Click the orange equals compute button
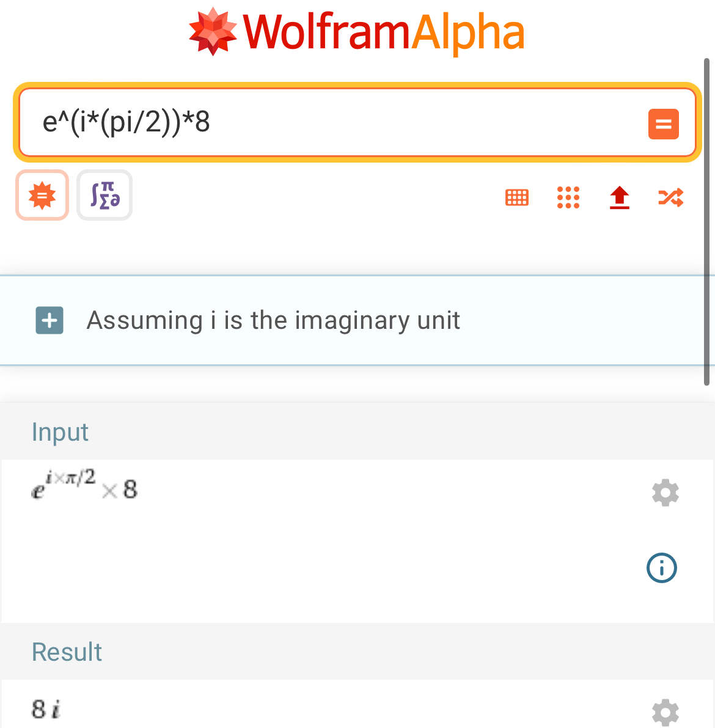Screen dimensions: 715x728 (x=663, y=124)
